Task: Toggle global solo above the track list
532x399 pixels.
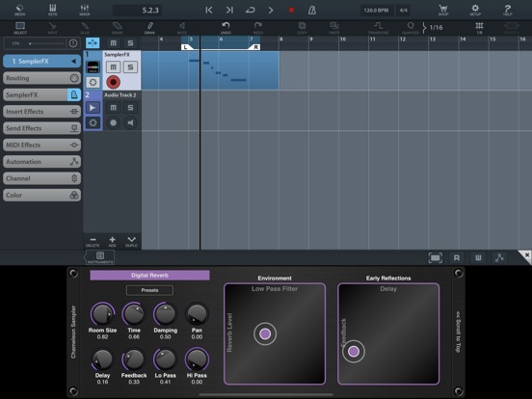Action: tap(130, 43)
